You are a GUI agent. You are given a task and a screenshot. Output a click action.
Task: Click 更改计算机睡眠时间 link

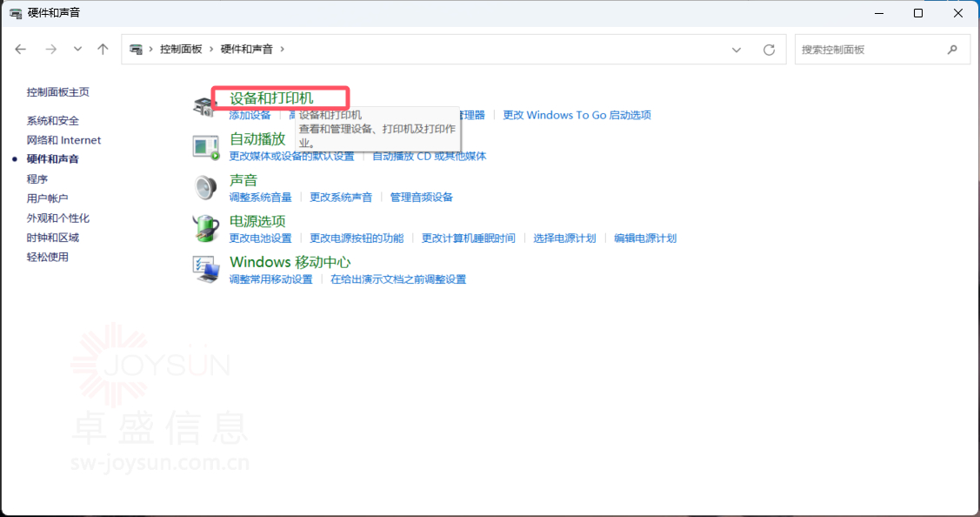tap(468, 238)
